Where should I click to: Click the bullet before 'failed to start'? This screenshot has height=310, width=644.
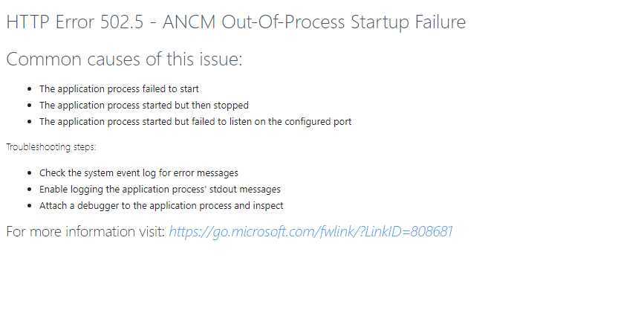tap(29, 89)
